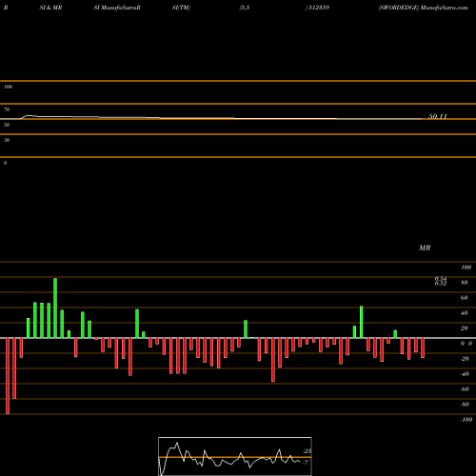This screenshot has width=476, height=476.
Task: Click the MR axis label -40
Action: [x=465, y=374]
